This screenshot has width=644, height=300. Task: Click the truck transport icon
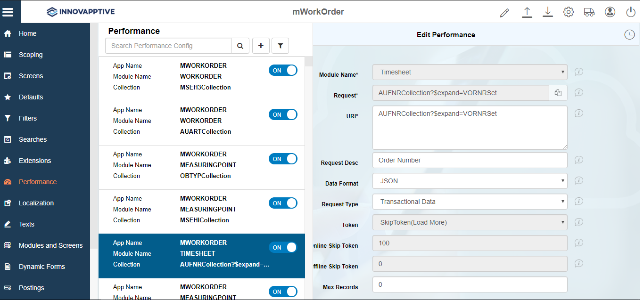pos(589,12)
